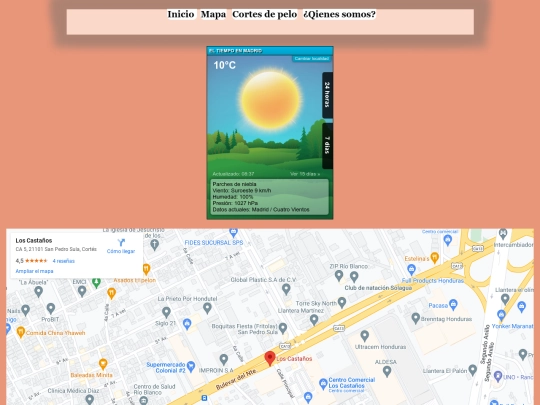
Task: Click the Bulevar del Nte. road label
Action: [x=236, y=379]
